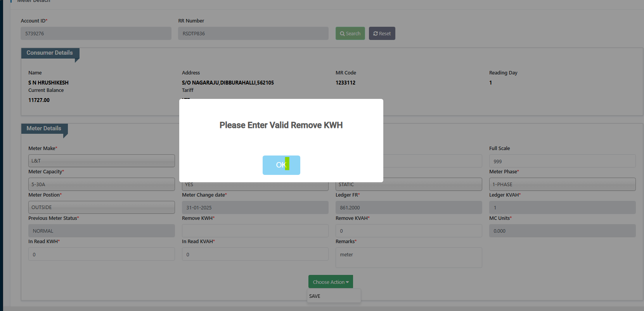Click the alert message Please Enter Valid Remove KWH
This screenshot has height=311, width=644.
pyautogui.click(x=281, y=125)
